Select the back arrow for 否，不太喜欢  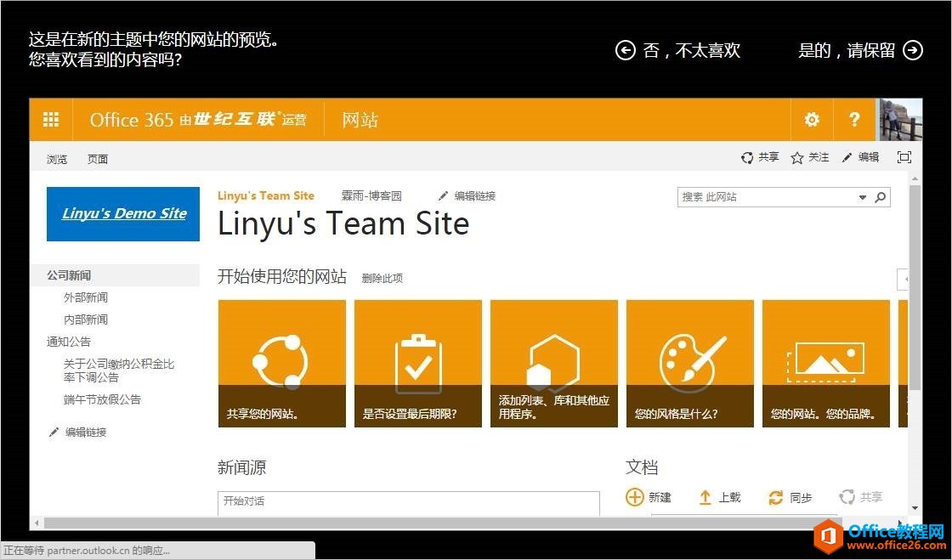[626, 50]
